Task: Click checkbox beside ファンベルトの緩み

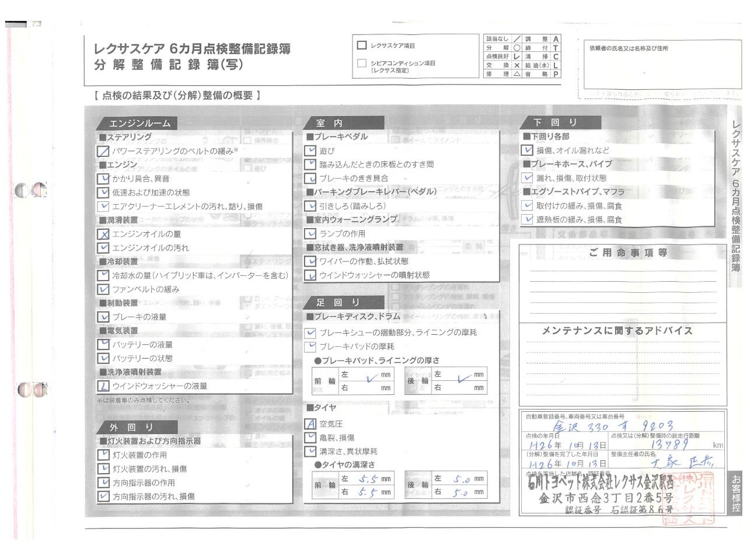Action: (103, 289)
